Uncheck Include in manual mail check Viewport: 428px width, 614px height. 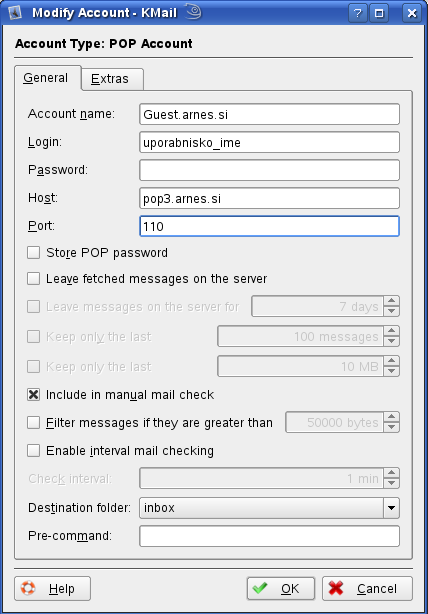[x=34, y=394]
